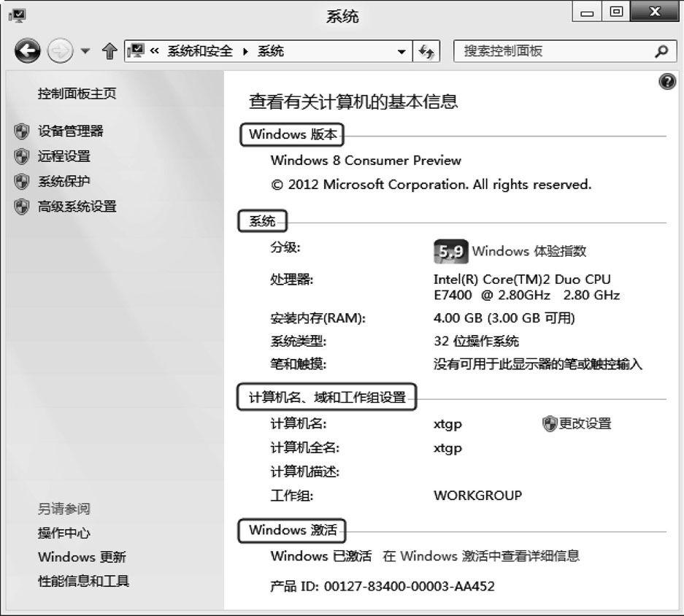Click the RAM value 4.00 GB (3.00 GB 可用)
The height and width of the screenshot is (616, 684).
(504, 318)
